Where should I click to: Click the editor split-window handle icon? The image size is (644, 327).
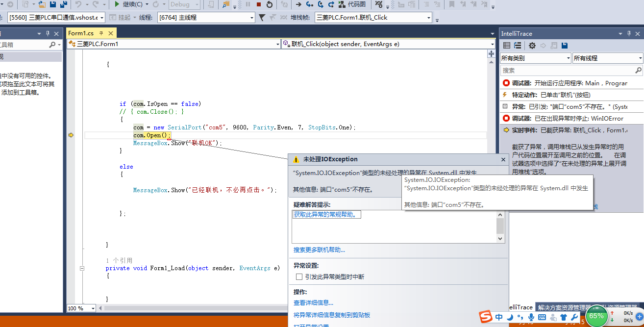(x=492, y=54)
